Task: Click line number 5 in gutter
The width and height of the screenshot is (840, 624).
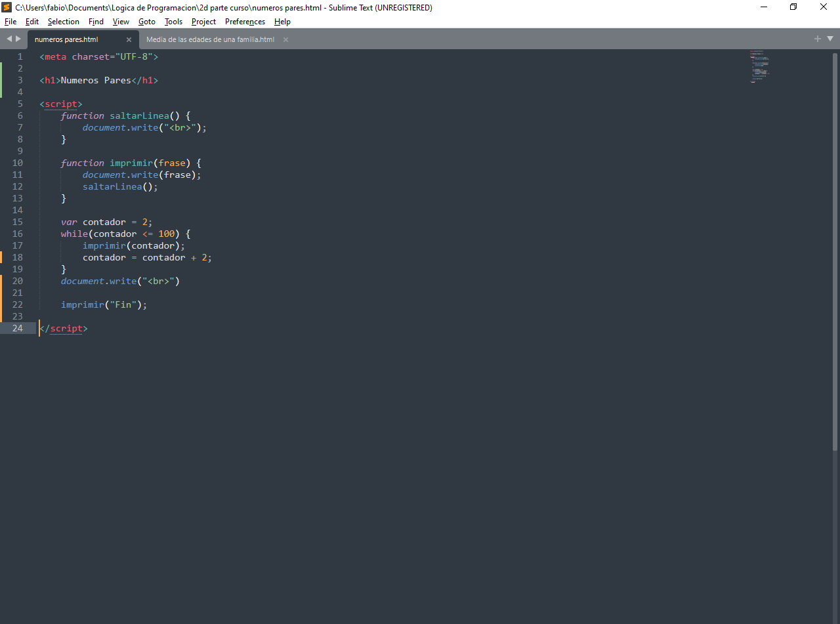Action: [x=20, y=104]
